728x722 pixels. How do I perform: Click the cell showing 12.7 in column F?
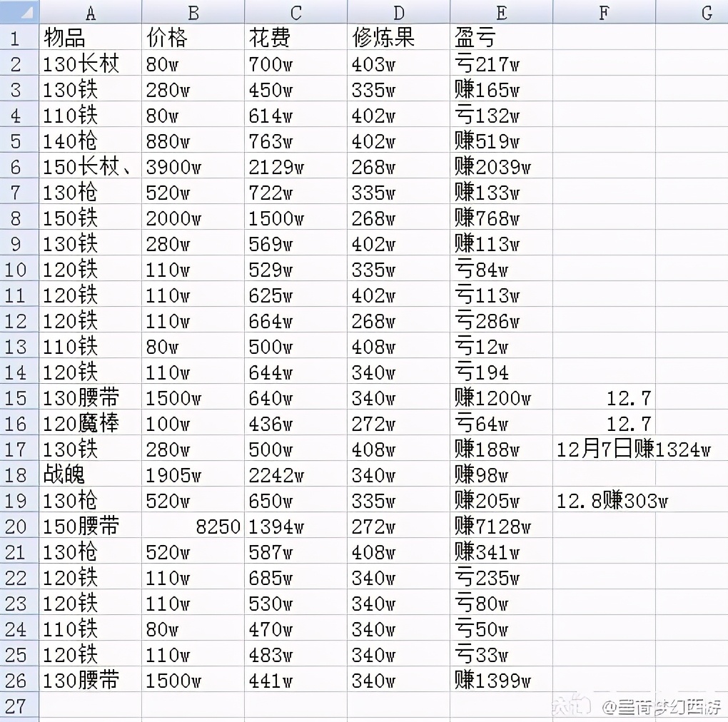coord(603,397)
